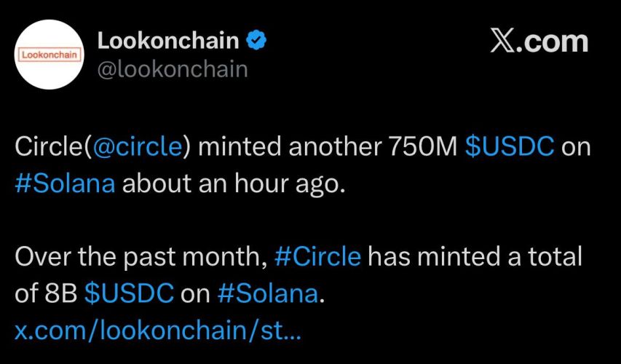Click the $USDC cashtag in first sentence
The height and width of the screenshot is (364, 621).
(510, 147)
